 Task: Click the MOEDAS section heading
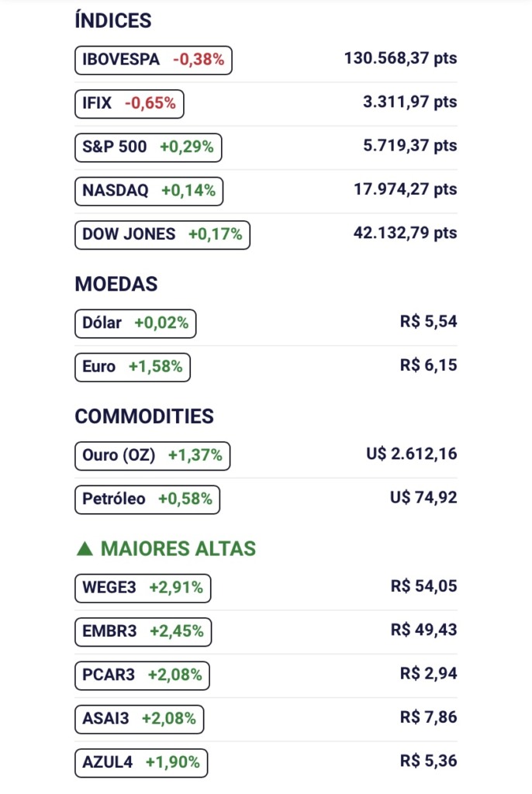[116, 284]
